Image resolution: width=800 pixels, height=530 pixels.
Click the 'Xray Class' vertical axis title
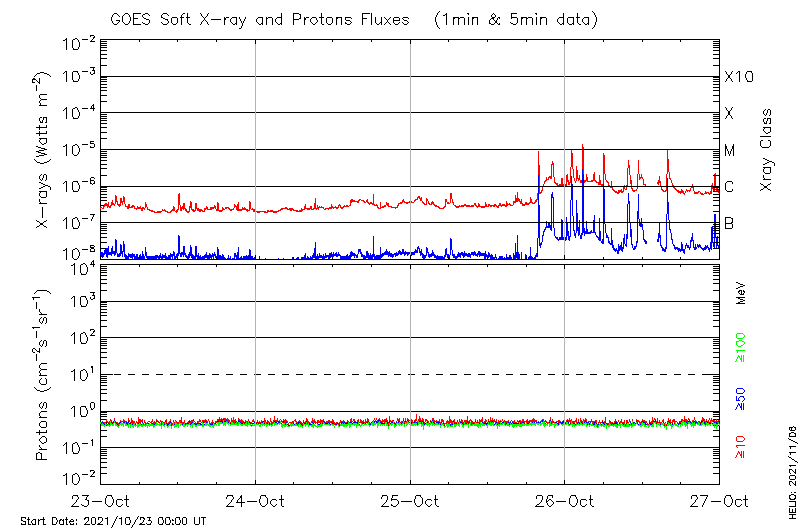pyautogui.click(x=767, y=150)
